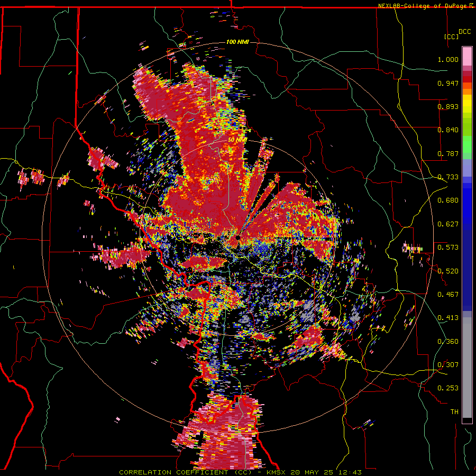
Task: Click the 0.733 scale value
Action: [448, 177]
